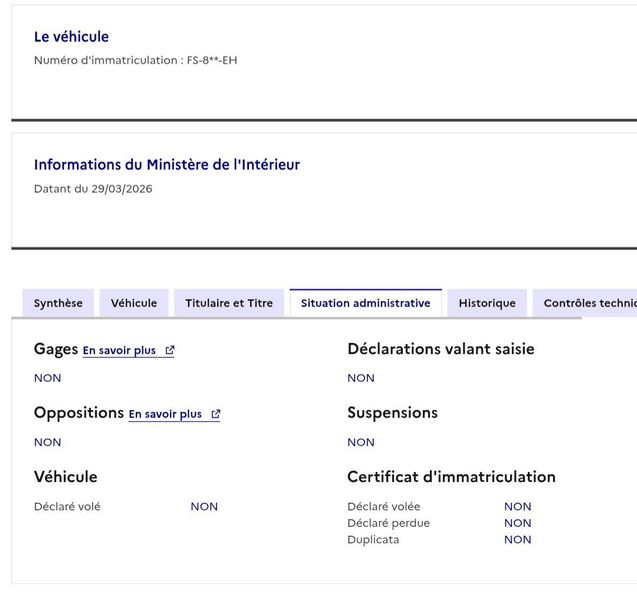Viewport: 637px width, 600px height.
Task: Click the date 'Datant du 29/03/2026'
Action: coord(93,189)
